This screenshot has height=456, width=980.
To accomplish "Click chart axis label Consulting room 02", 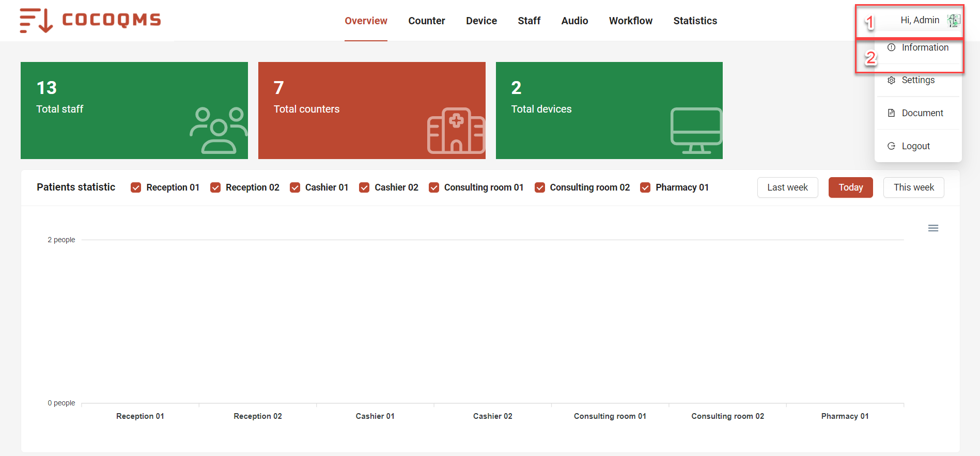I will 728,416.
